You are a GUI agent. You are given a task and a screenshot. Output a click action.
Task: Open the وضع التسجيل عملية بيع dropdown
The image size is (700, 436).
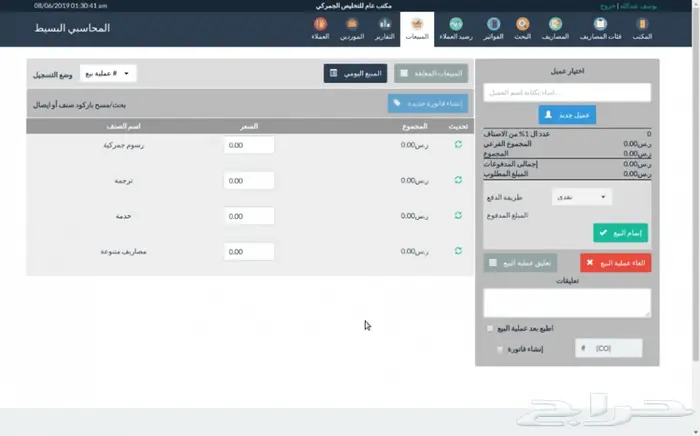click(108, 74)
